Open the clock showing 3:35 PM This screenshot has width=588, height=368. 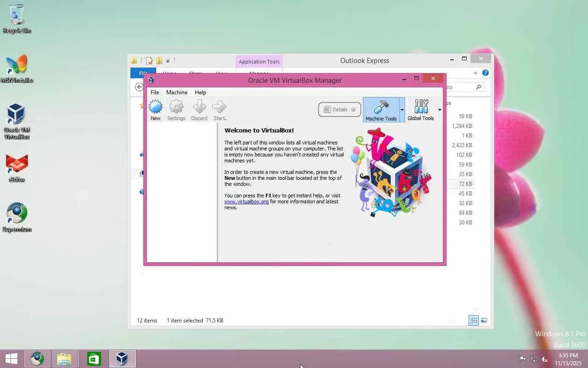568,359
